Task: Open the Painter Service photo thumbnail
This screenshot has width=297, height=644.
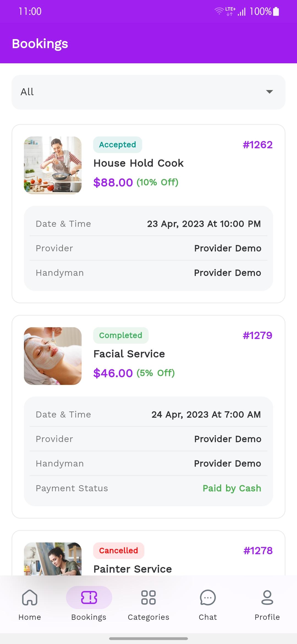Action: point(53,559)
